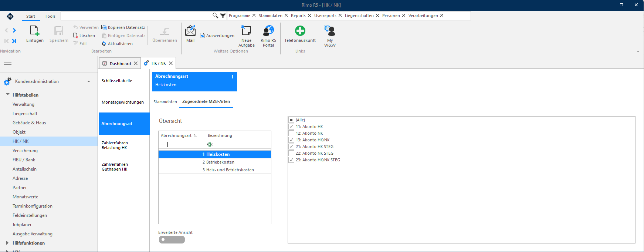644x252 pixels.
Task: Uncheck 11: Akonto HK
Action: click(291, 127)
